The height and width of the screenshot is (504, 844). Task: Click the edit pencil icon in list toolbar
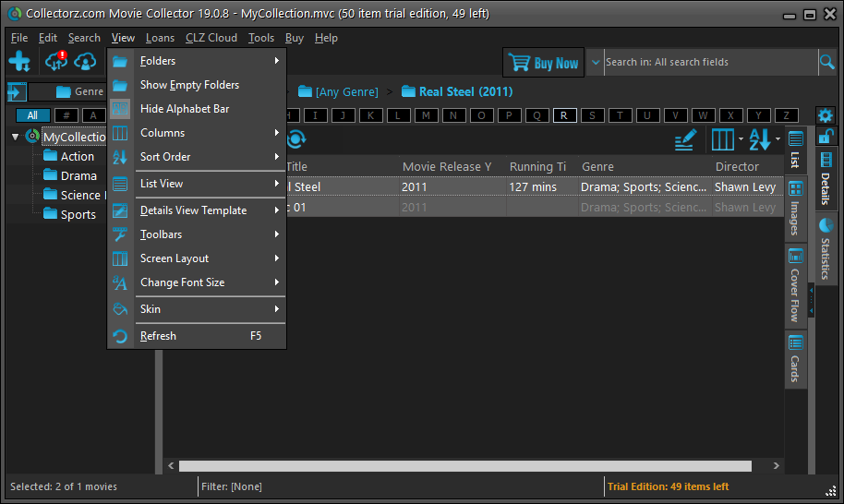pyautogui.click(x=684, y=139)
